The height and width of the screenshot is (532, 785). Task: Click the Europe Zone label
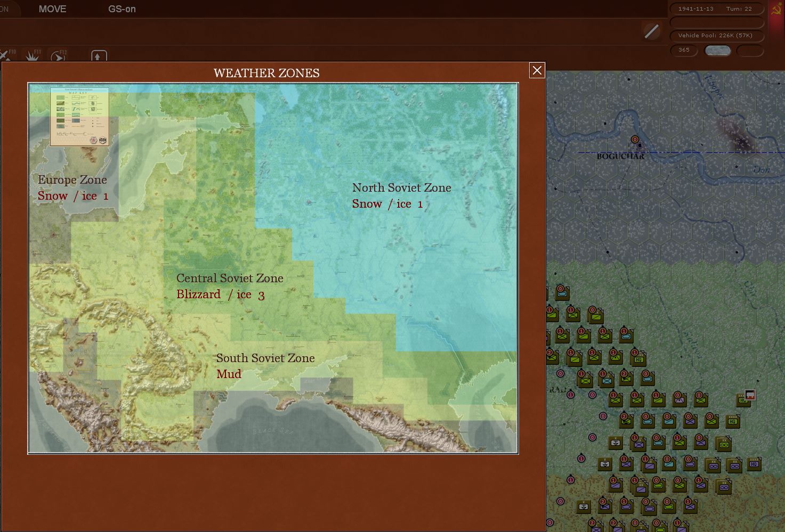click(x=72, y=180)
